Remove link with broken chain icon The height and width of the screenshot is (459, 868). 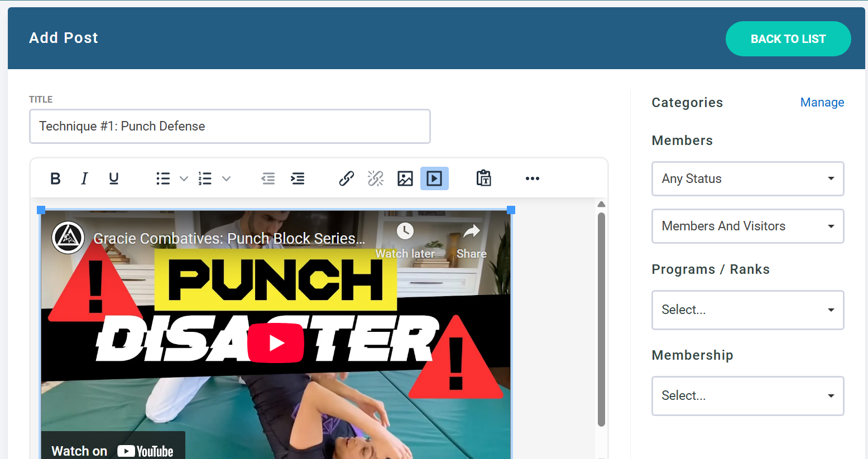coord(376,178)
